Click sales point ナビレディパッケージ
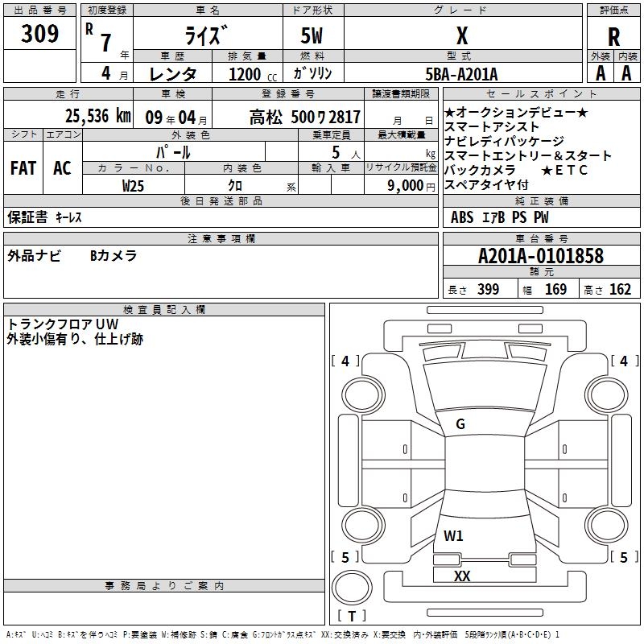The image size is (644, 644). tap(505, 142)
